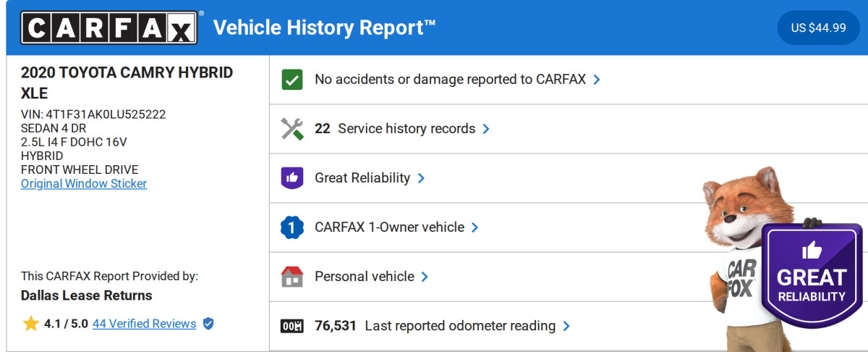Click the gold star rating icon

pos(30,324)
